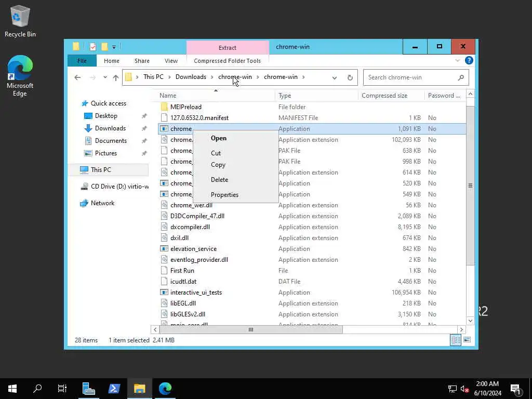Open Windows PowerShell from the taskbar
532x399 pixels.
[114, 389]
